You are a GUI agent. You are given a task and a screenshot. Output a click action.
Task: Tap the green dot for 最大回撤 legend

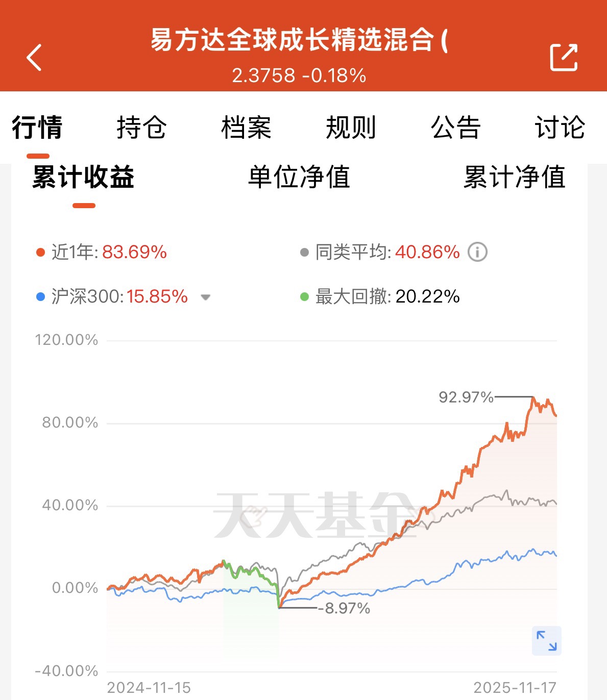[x=305, y=296]
